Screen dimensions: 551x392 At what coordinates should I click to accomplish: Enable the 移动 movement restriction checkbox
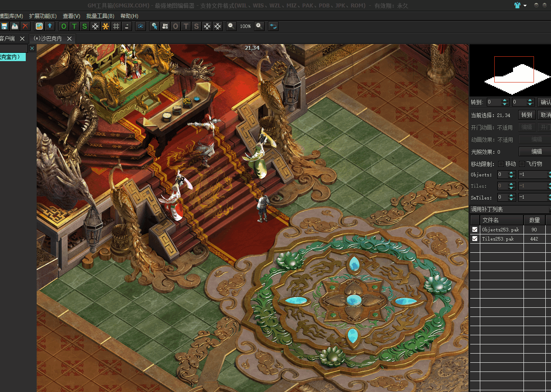pyautogui.click(x=501, y=164)
